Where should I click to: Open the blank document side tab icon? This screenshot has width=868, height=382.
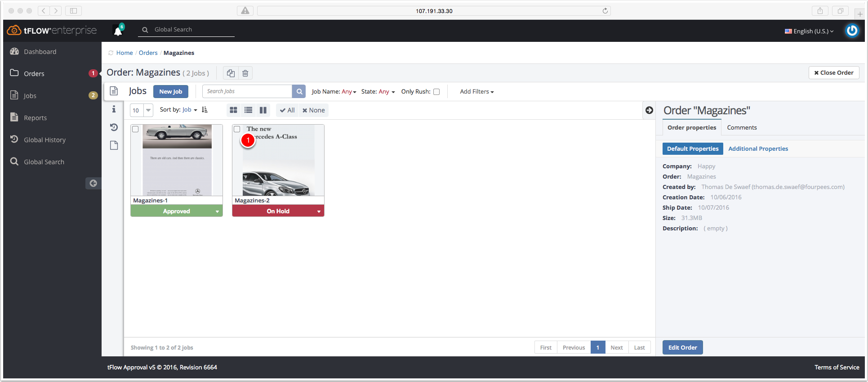coord(114,145)
